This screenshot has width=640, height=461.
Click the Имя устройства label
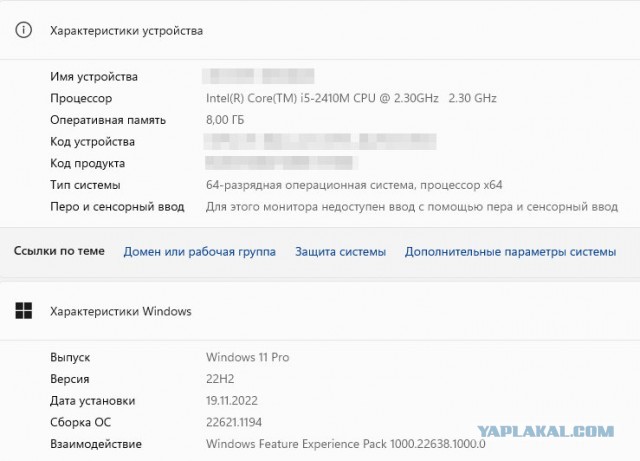coord(94,77)
